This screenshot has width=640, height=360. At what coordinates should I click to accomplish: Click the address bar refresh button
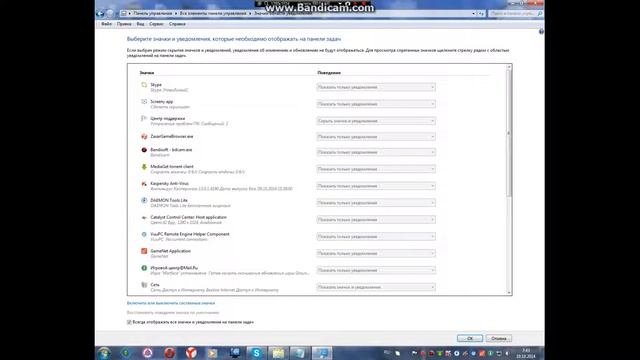pyautogui.click(x=482, y=13)
